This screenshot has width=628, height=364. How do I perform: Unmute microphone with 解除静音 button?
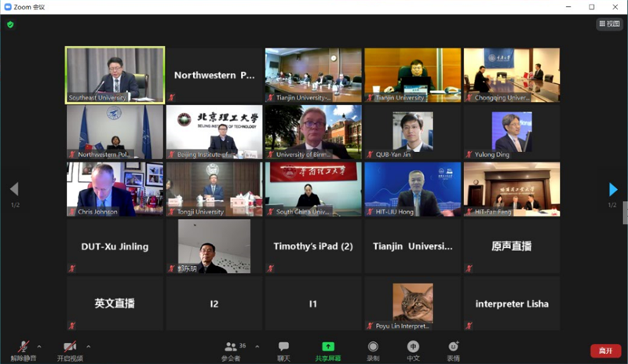tap(24, 351)
